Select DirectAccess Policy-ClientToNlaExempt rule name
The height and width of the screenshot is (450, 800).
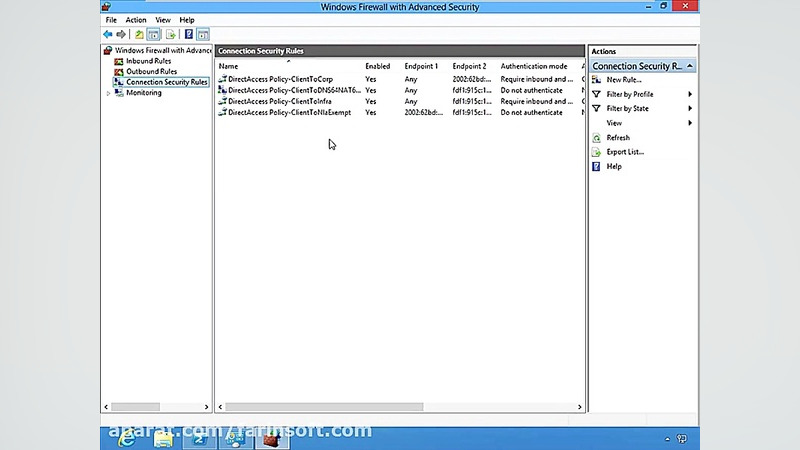pyautogui.click(x=289, y=113)
